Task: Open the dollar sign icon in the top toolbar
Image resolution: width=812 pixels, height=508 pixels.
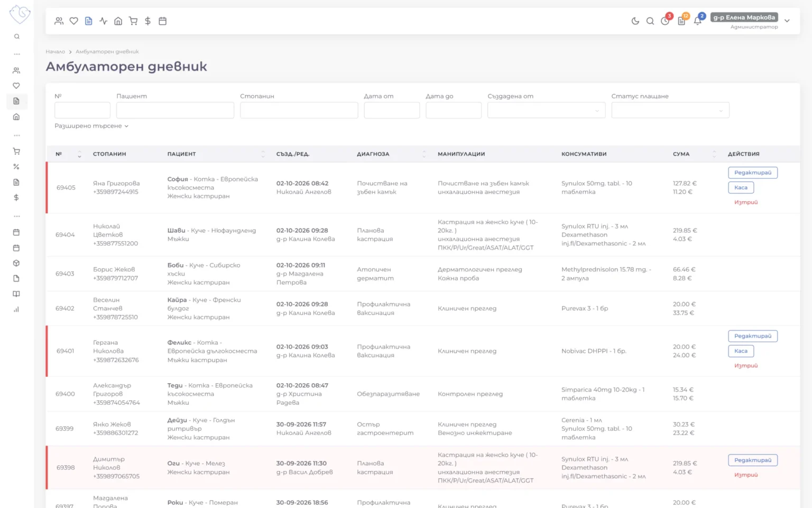Action: (148, 21)
